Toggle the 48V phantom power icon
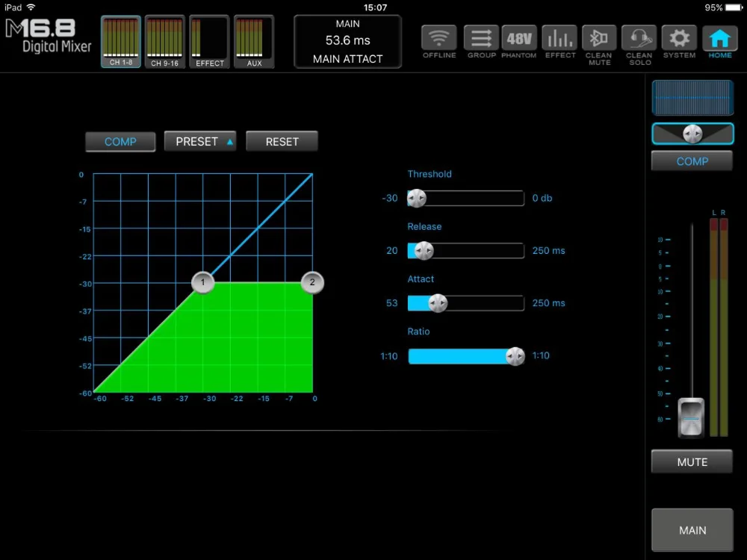Viewport: 747px width, 560px height. (x=519, y=38)
